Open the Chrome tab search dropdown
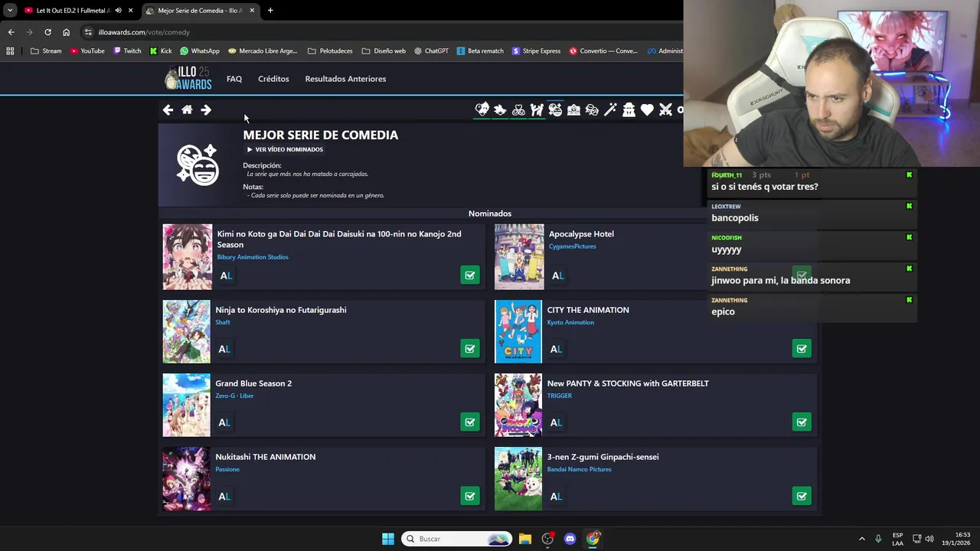The image size is (980, 551). click(10, 11)
